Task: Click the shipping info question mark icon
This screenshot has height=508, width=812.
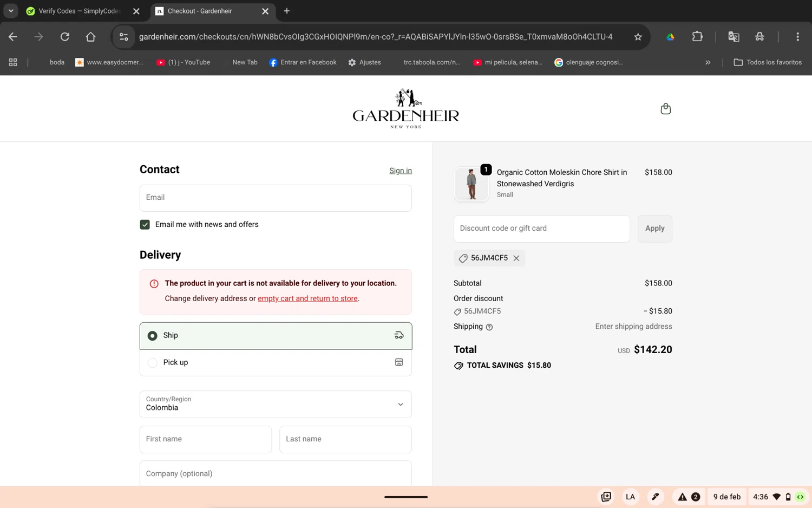Action: point(489,327)
